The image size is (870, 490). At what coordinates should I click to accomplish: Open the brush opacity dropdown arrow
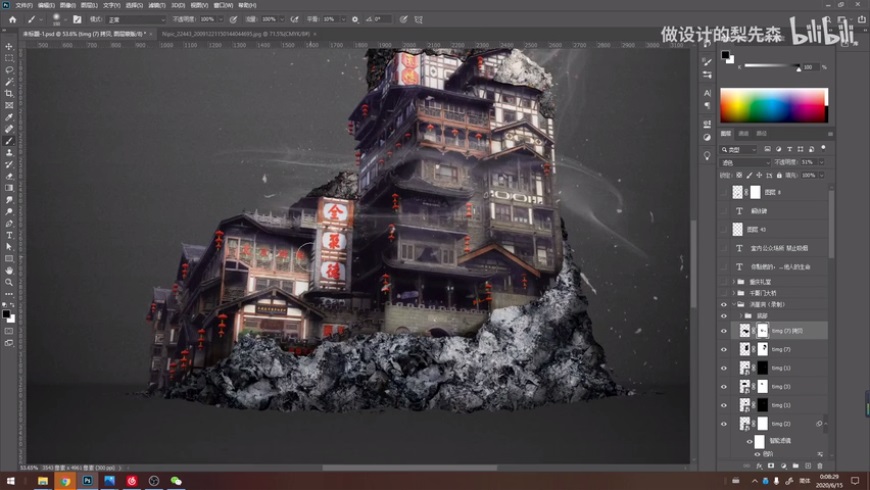pos(221,19)
